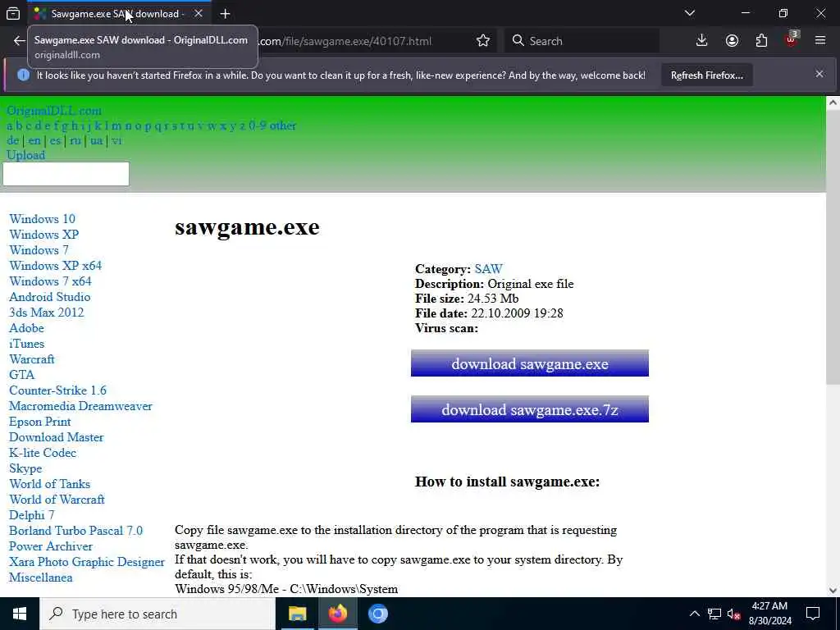The height and width of the screenshot is (630, 840).
Task: Click the taskbar 'Type here to search' box
Action: tap(157, 614)
